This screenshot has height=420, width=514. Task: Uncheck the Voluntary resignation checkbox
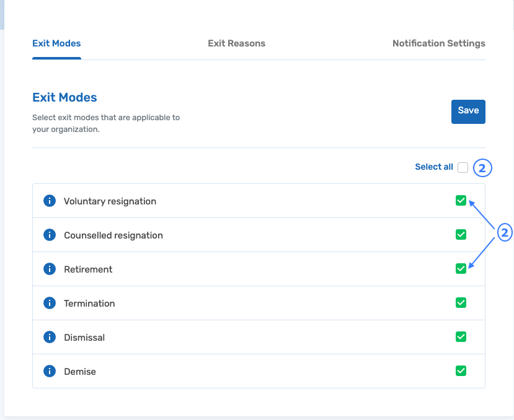coord(461,201)
